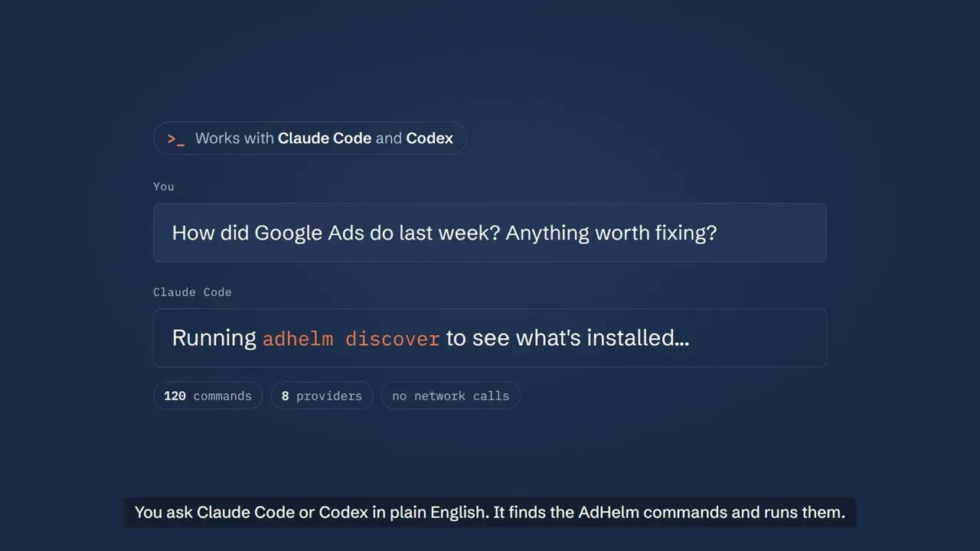
Task: Click the orange terminal prompt icon
Action: [x=175, y=139]
